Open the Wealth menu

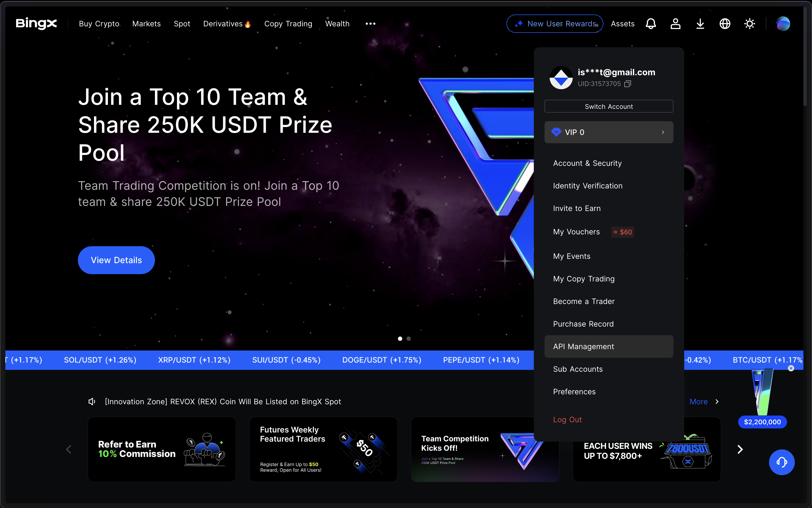click(x=337, y=24)
